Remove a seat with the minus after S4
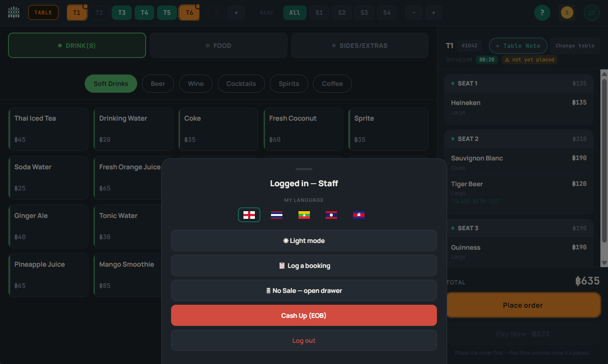The height and width of the screenshot is (364, 608). 414,13
